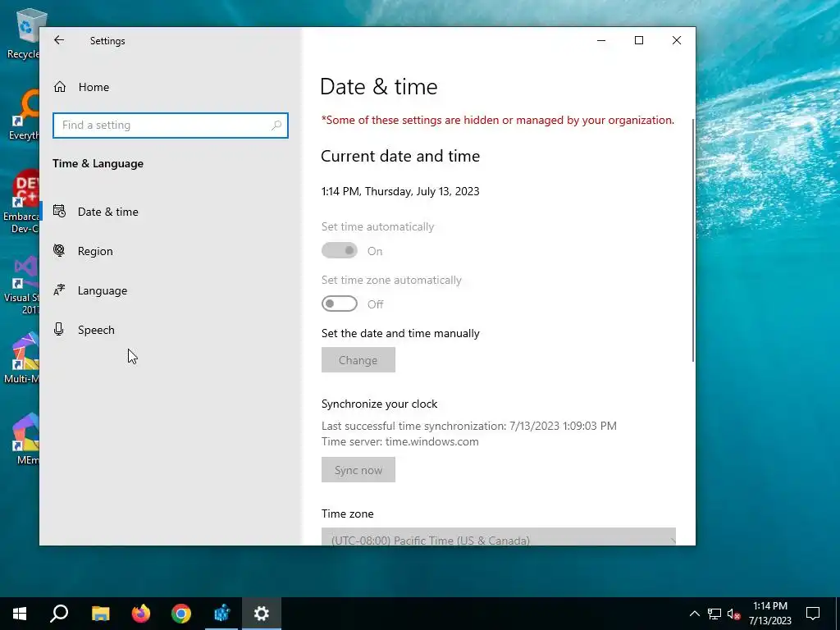Minimize the Settings window
Viewport: 840px width, 630px height.
pyautogui.click(x=601, y=40)
